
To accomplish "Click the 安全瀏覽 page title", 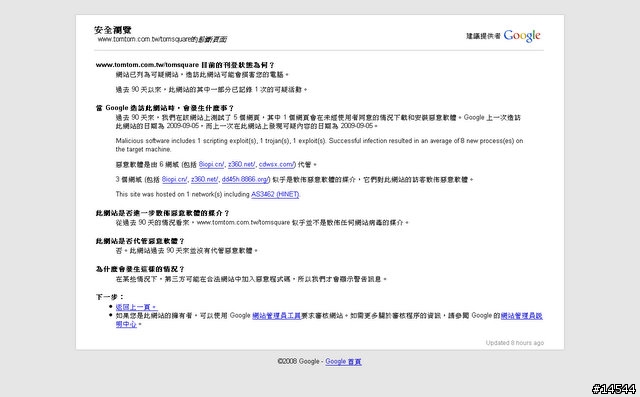I will (113, 30).
